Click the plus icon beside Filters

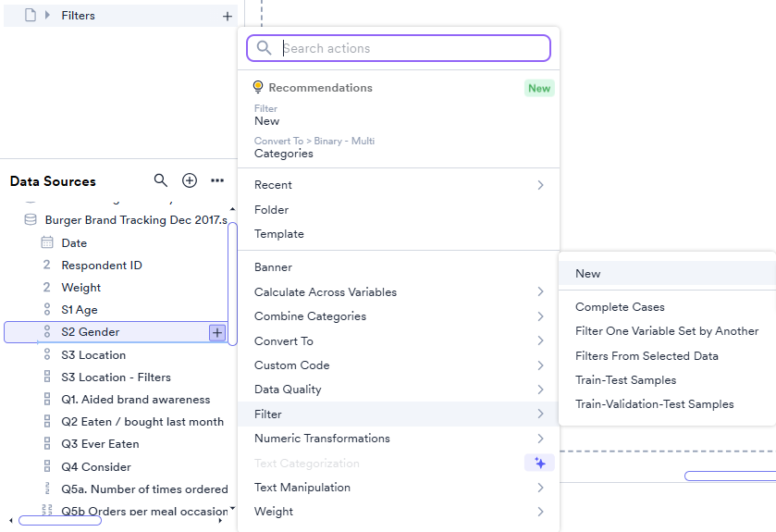[228, 16]
